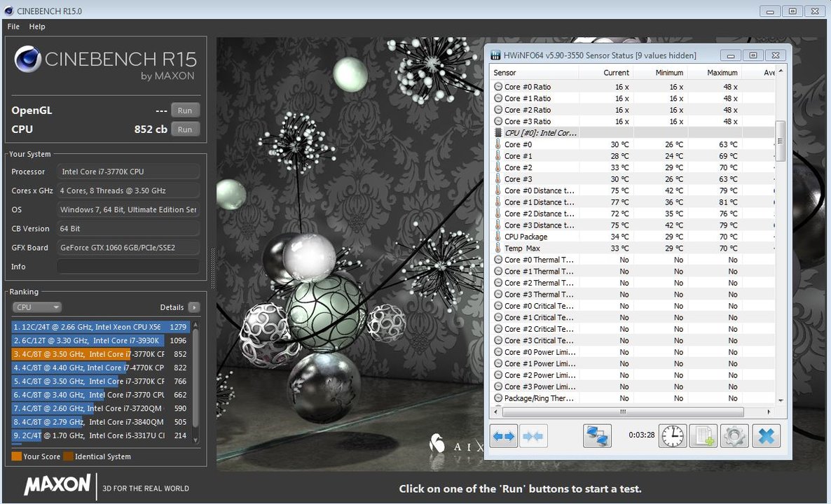Click the circle icon beside Package/Ring Ther… row
The height and width of the screenshot is (504, 831).
pos(498,398)
